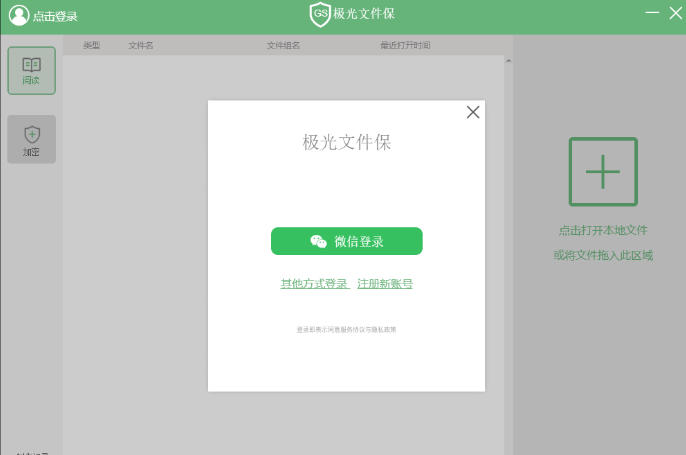Minimize the 极光文件保 window
Screen dimensions: 686x455
click(x=652, y=13)
